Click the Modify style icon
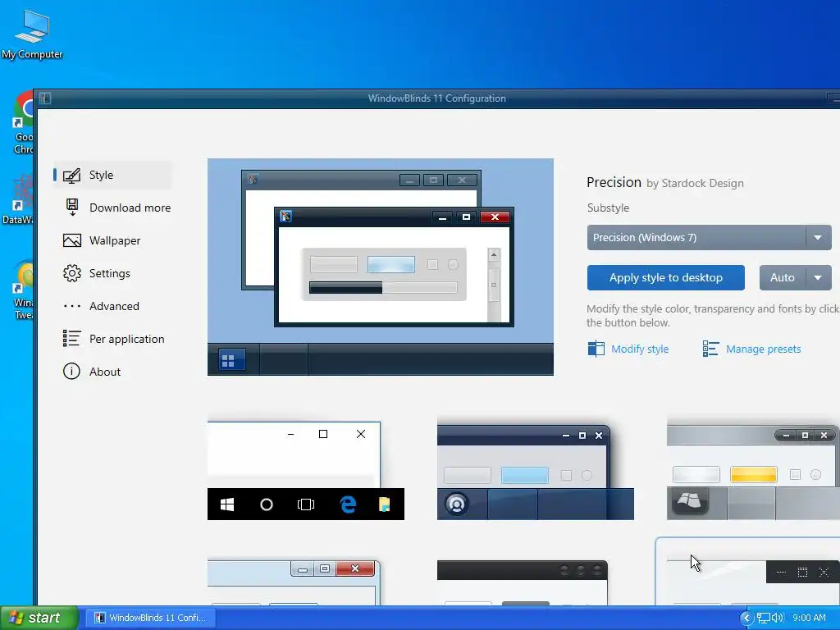This screenshot has width=840, height=630. [596, 349]
